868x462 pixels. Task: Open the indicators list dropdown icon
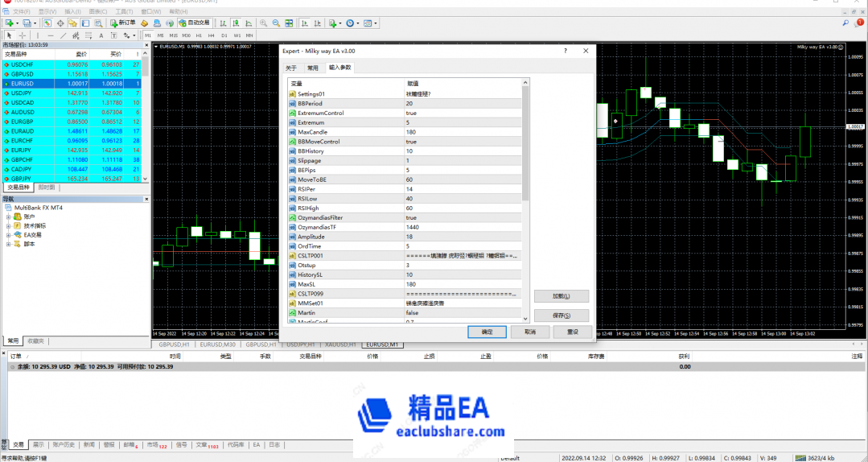click(x=335, y=23)
